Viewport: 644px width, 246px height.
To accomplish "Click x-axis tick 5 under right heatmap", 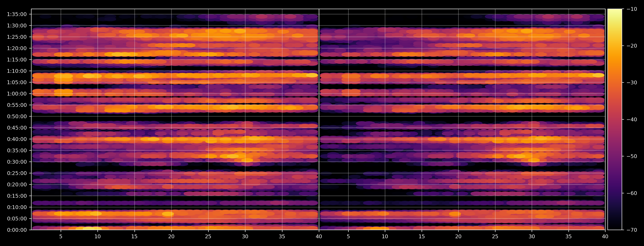I will point(348,236).
